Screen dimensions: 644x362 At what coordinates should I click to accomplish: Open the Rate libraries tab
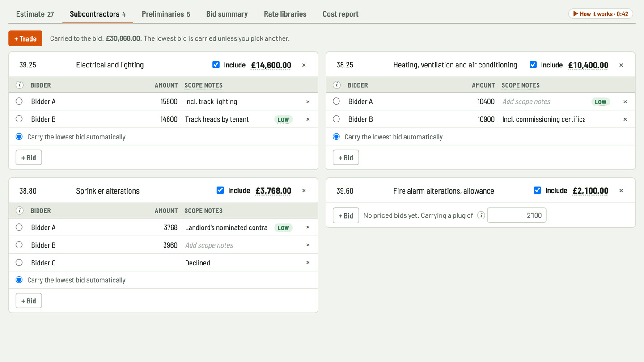(285, 14)
